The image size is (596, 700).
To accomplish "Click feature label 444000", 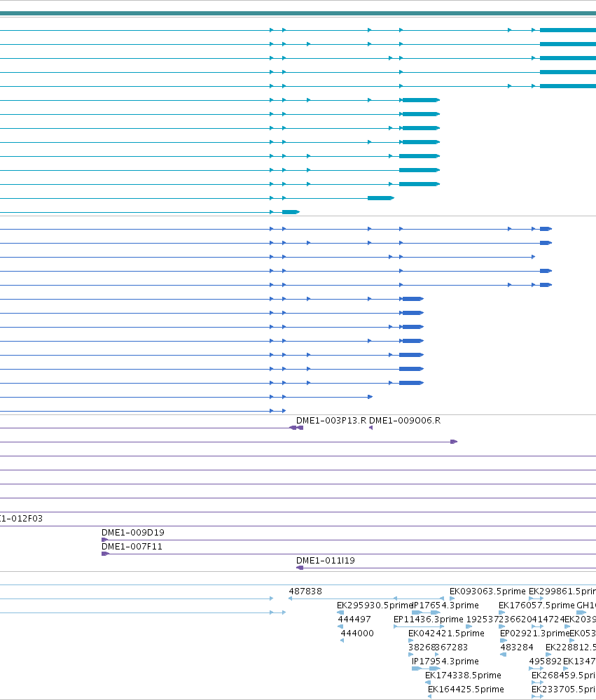I will point(357,633).
